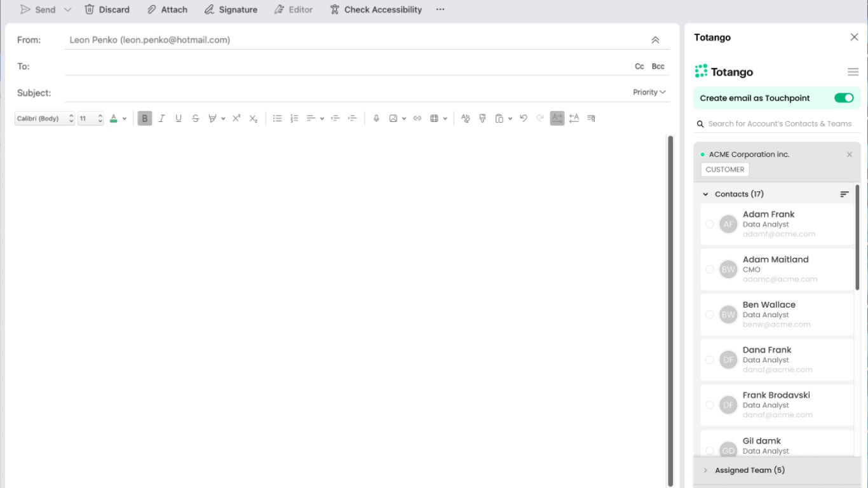Open font color picker dropdown arrow
Screen dimensions: 868x488
[x=125, y=119]
